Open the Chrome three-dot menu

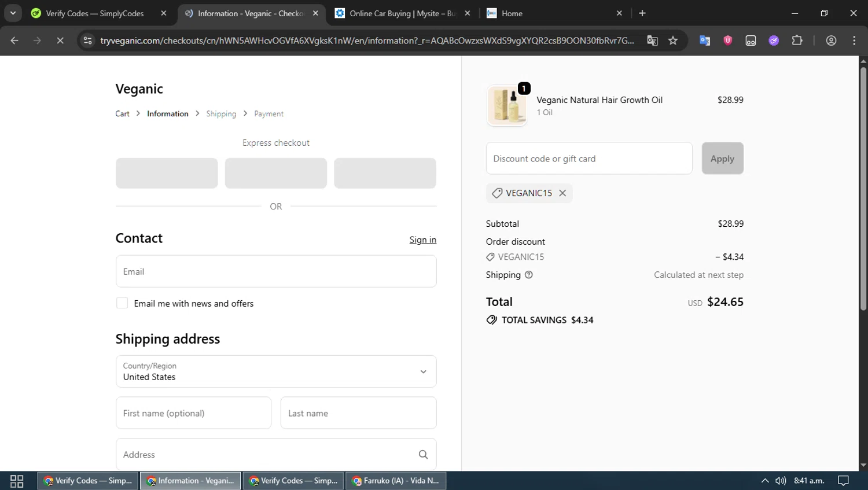pyautogui.click(x=854, y=40)
